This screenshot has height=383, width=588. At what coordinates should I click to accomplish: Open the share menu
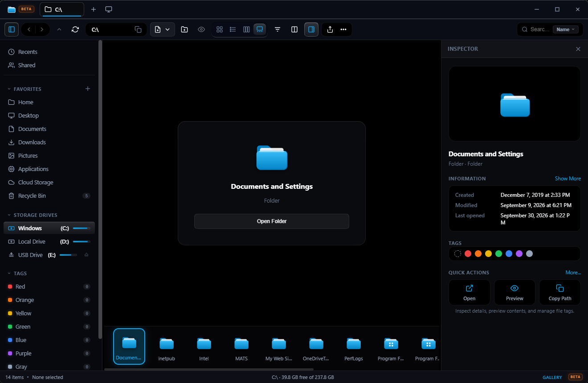[330, 29]
